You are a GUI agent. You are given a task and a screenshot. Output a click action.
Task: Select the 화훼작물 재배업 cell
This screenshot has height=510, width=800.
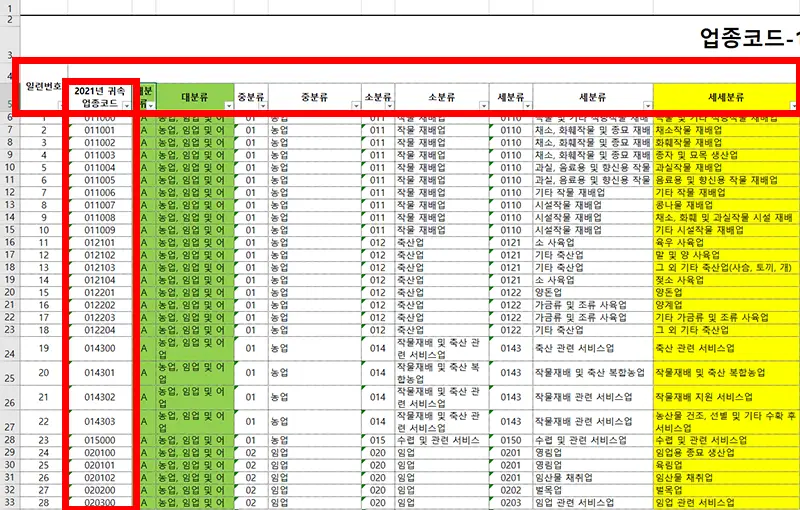726,143
